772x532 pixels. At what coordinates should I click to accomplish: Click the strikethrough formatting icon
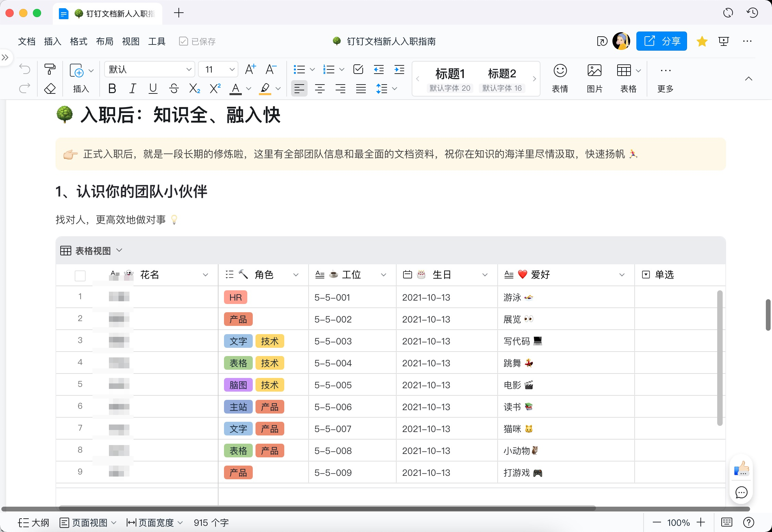click(x=174, y=89)
